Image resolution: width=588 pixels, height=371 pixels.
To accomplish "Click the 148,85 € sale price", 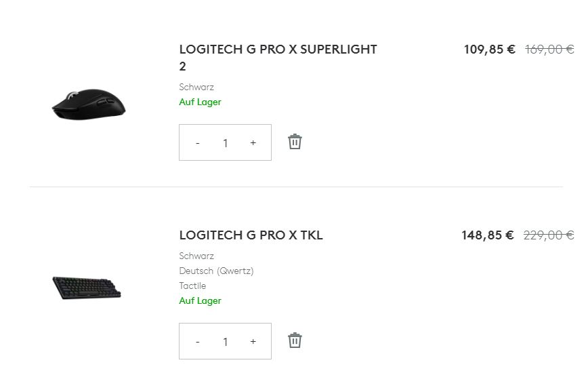I will (488, 235).
